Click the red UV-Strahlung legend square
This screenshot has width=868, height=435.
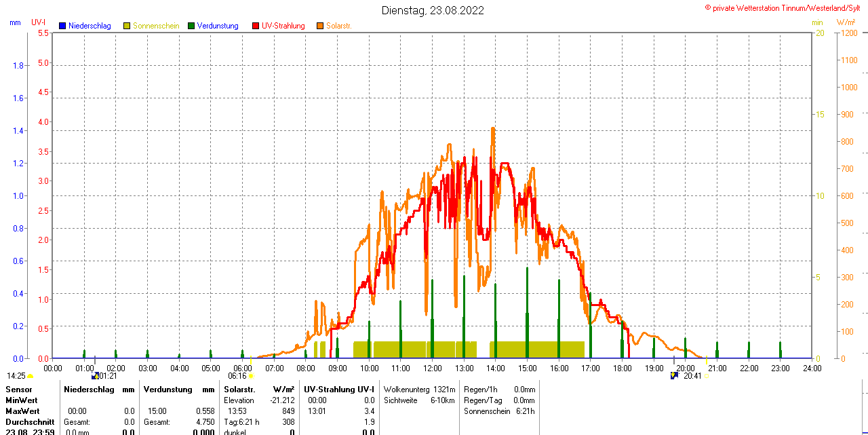(256, 26)
